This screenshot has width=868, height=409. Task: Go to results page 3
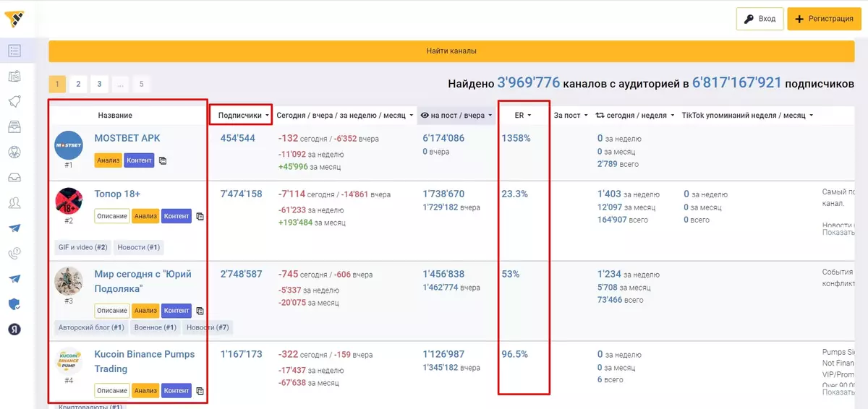(99, 84)
